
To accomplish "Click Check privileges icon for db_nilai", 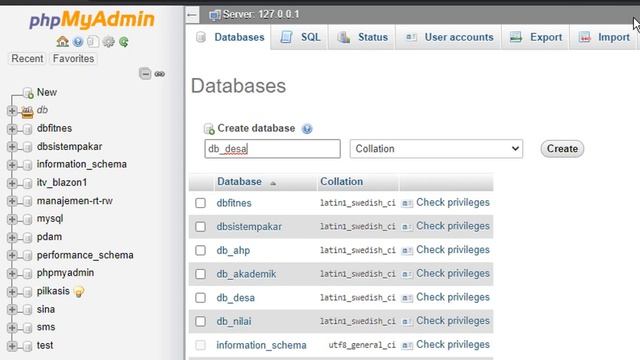I will point(407,322).
